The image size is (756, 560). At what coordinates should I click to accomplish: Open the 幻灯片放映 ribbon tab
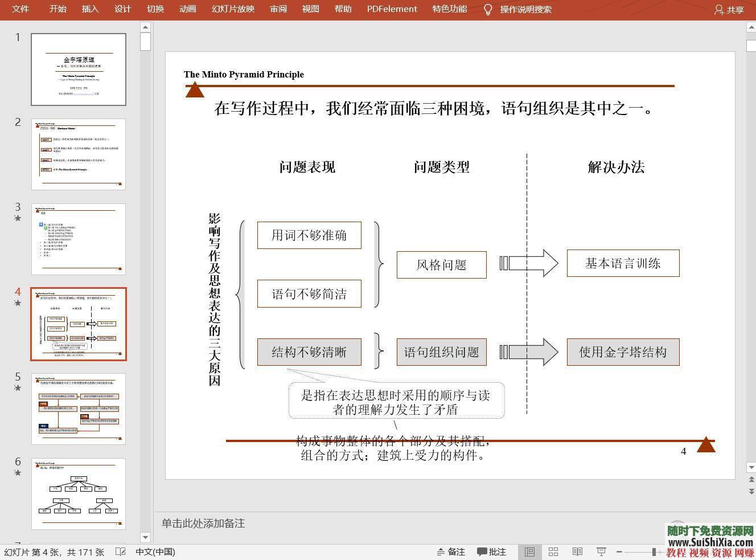232,9
